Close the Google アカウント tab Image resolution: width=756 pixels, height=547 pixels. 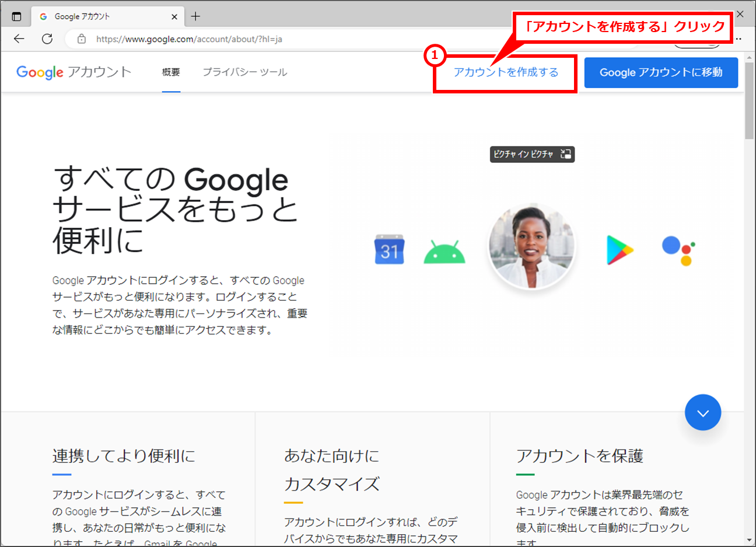click(x=174, y=17)
